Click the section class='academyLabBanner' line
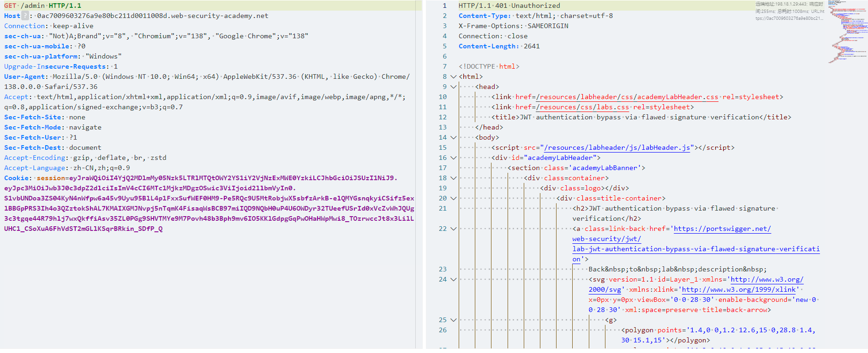The width and height of the screenshot is (868, 353). [576, 168]
